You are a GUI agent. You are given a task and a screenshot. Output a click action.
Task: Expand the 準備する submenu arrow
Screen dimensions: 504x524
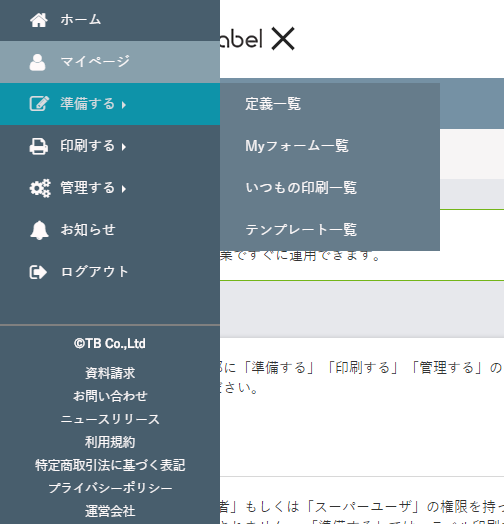[x=124, y=105]
